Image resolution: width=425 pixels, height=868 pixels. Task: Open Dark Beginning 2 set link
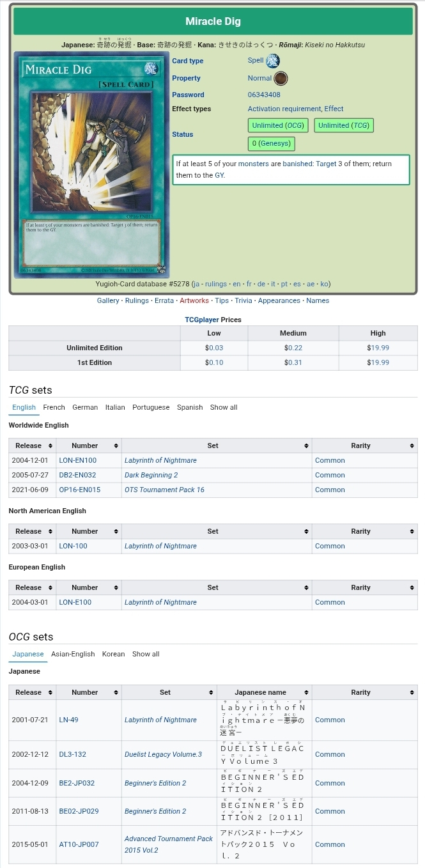click(151, 475)
